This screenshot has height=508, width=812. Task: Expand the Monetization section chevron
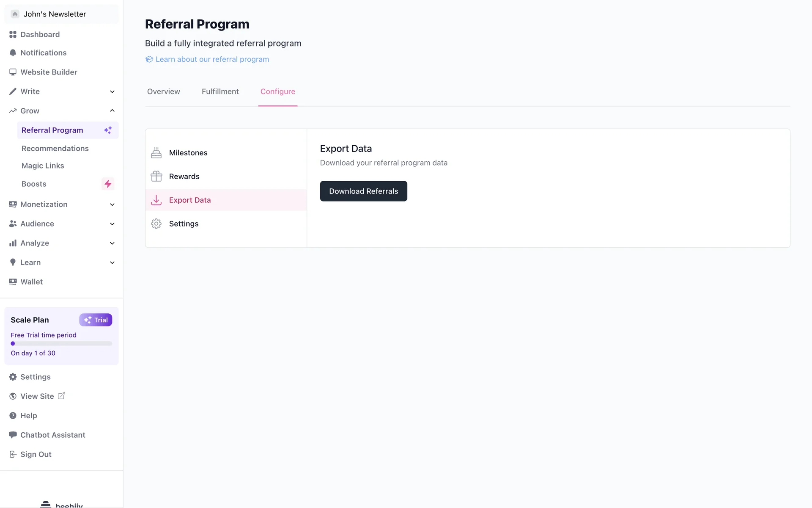(x=112, y=204)
